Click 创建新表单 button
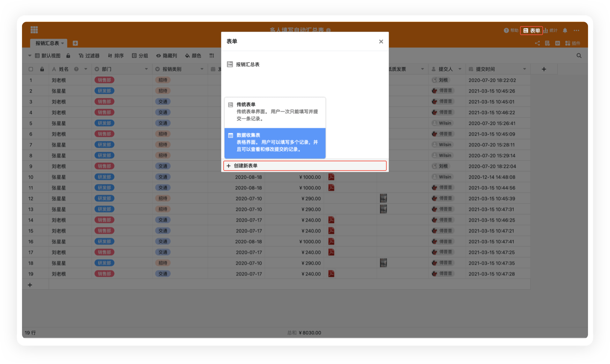This screenshot has width=610, height=364. [305, 166]
